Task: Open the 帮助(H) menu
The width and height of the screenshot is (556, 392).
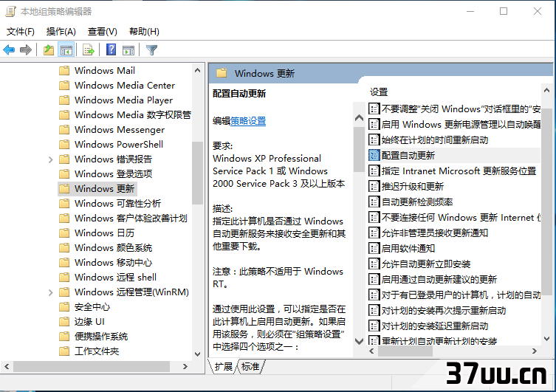Action: pyautogui.click(x=144, y=32)
